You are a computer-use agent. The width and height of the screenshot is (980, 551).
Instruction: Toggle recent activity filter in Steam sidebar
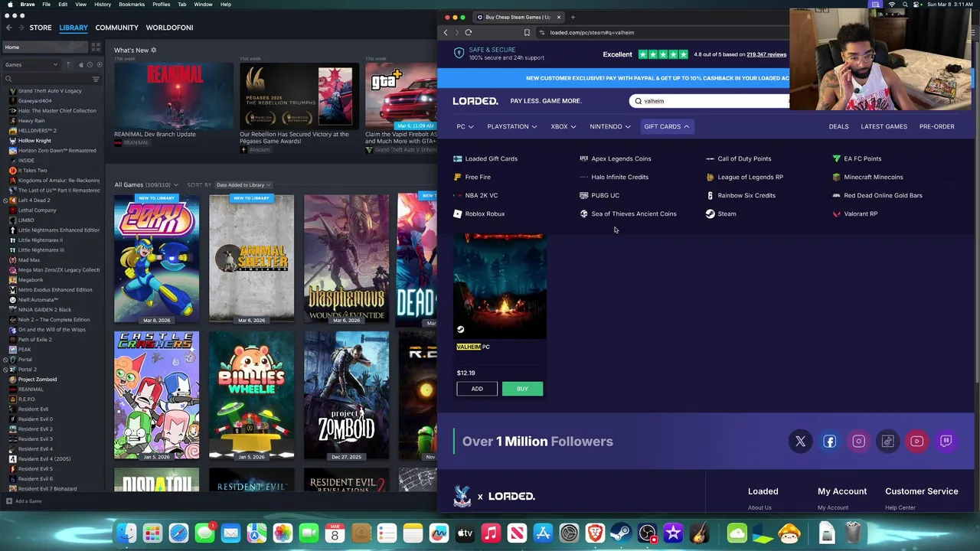coord(90,65)
